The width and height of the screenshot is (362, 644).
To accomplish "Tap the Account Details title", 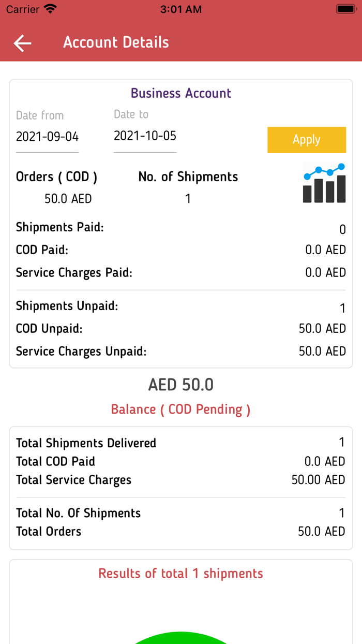I will point(116,42).
